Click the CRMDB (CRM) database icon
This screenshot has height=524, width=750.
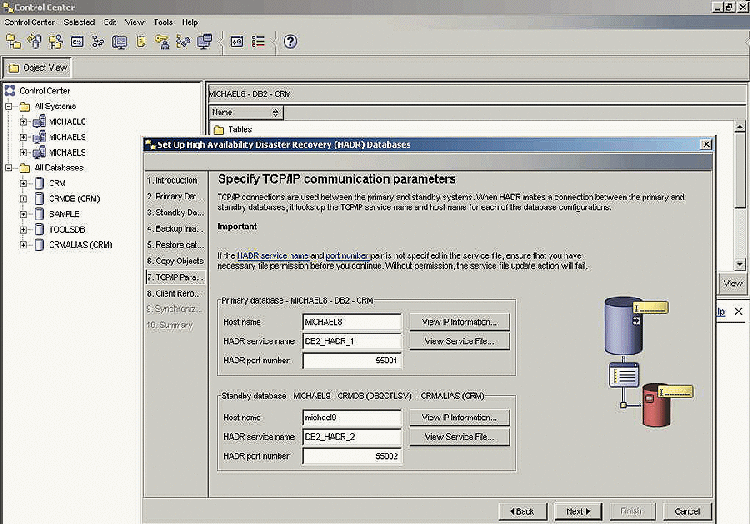coord(40,198)
